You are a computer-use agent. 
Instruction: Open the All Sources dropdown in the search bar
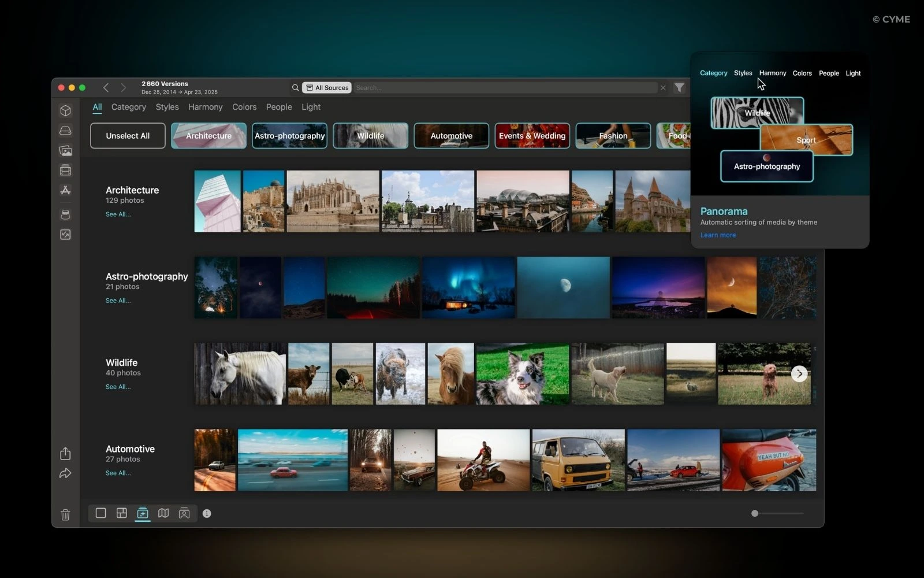(326, 87)
